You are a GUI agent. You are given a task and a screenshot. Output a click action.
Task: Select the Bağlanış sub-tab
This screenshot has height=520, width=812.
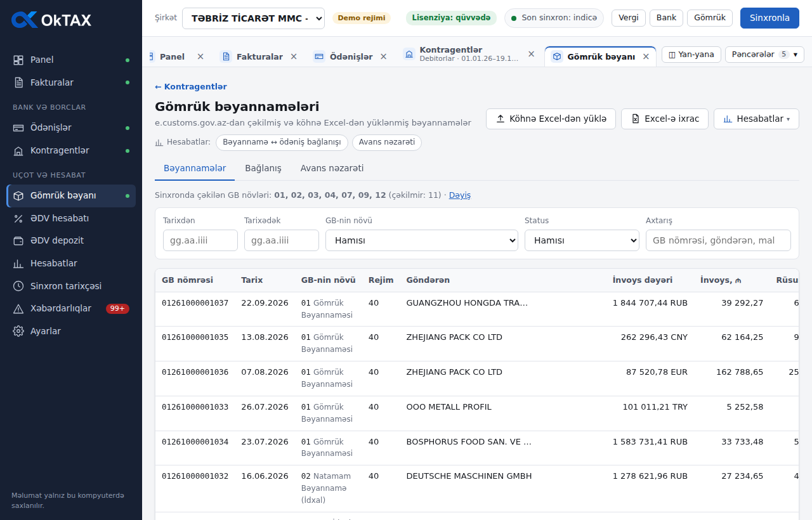pos(263,168)
